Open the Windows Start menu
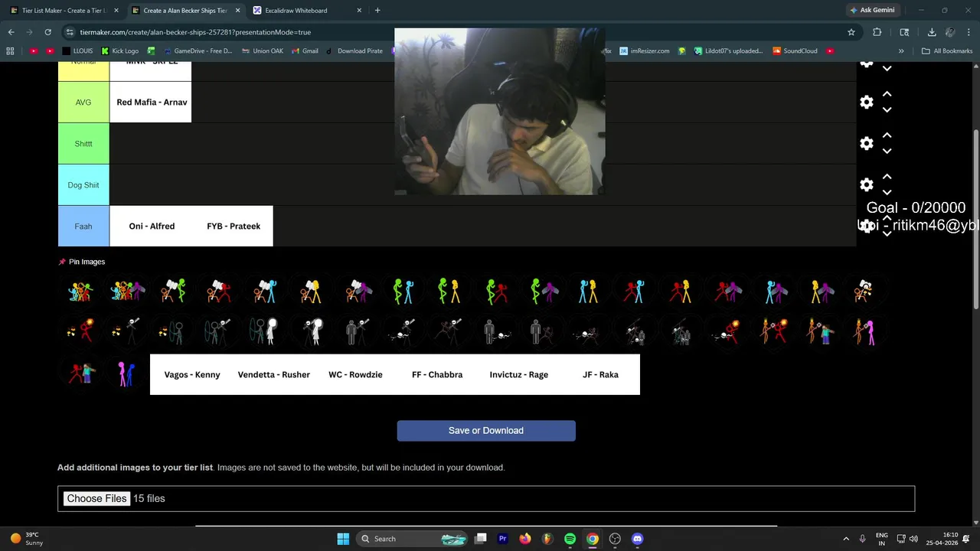This screenshot has height=551, width=980. (x=343, y=539)
